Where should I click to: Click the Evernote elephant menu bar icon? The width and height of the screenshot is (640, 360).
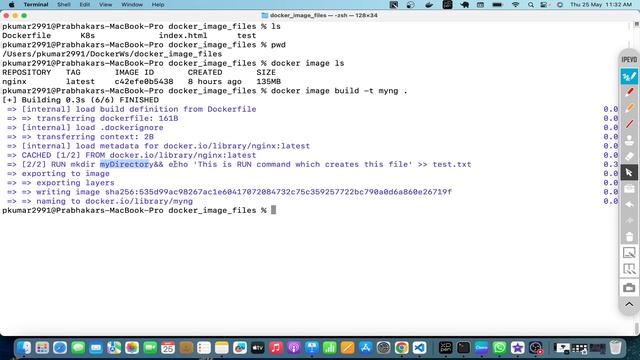pyautogui.click(x=464, y=4)
